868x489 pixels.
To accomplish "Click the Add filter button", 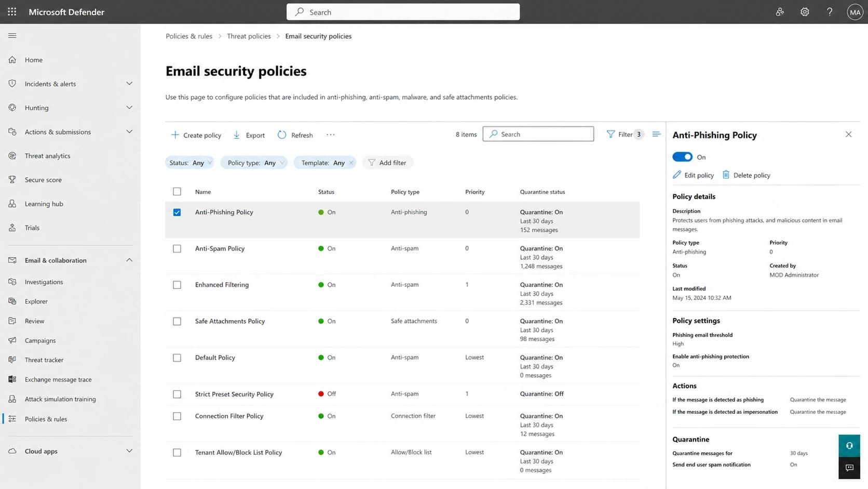I will [387, 163].
